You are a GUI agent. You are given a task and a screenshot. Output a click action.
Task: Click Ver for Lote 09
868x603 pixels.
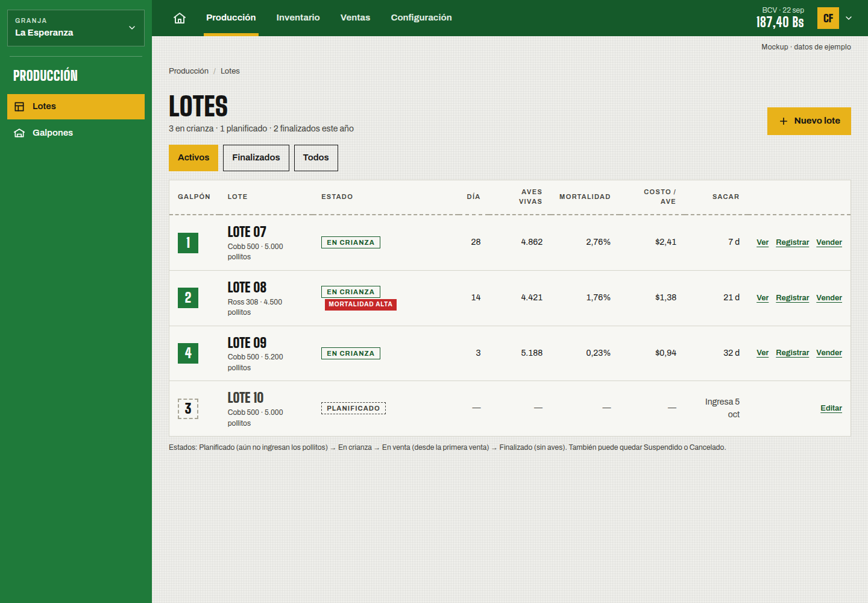pos(763,353)
